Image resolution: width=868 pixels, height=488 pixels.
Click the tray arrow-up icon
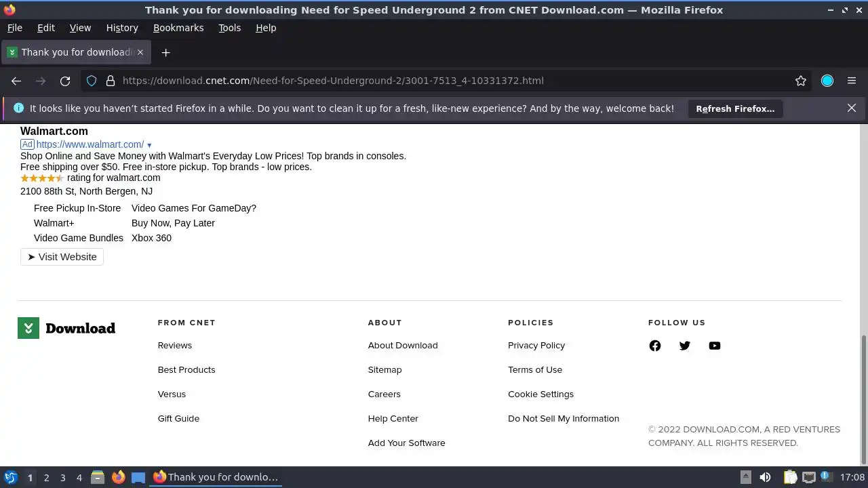pos(746,477)
